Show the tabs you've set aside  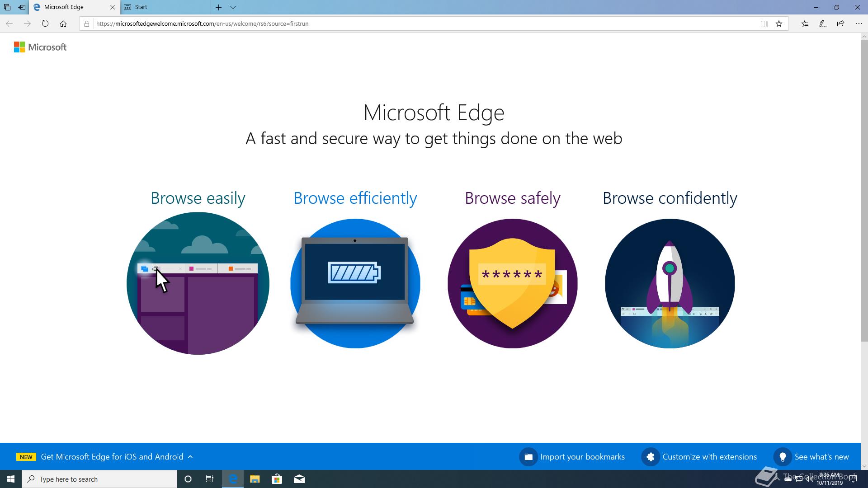pyautogui.click(x=7, y=7)
